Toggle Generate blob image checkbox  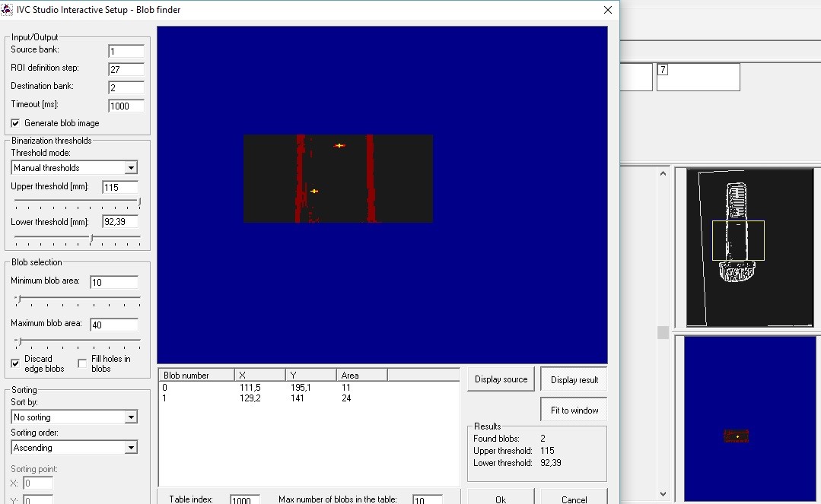tap(15, 123)
